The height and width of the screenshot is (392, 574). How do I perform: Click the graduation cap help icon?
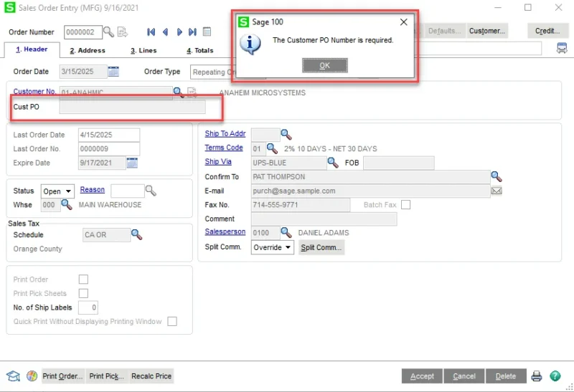tap(13, 376)
